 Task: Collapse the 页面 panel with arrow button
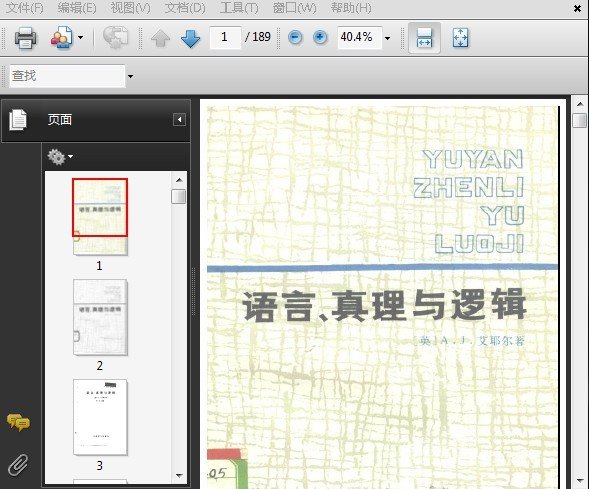pos(179,120)
